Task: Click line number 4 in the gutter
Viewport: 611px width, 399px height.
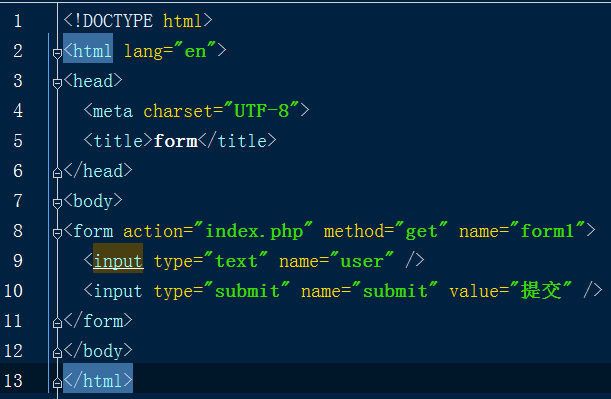Action: [18, 111]
